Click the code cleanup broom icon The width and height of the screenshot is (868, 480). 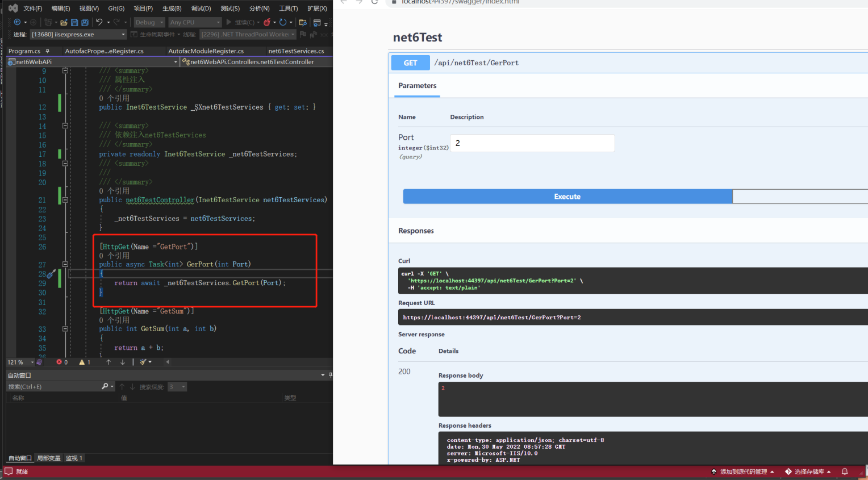pos(144,362)
